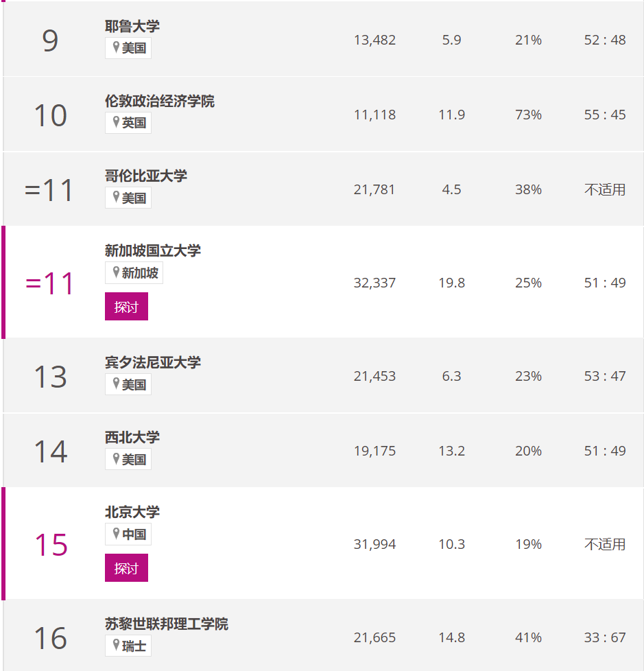Open the 伦敦政治经济学院 university link
Screen dimensions: 644x671
pyautogui.click(x=160, y=101)
